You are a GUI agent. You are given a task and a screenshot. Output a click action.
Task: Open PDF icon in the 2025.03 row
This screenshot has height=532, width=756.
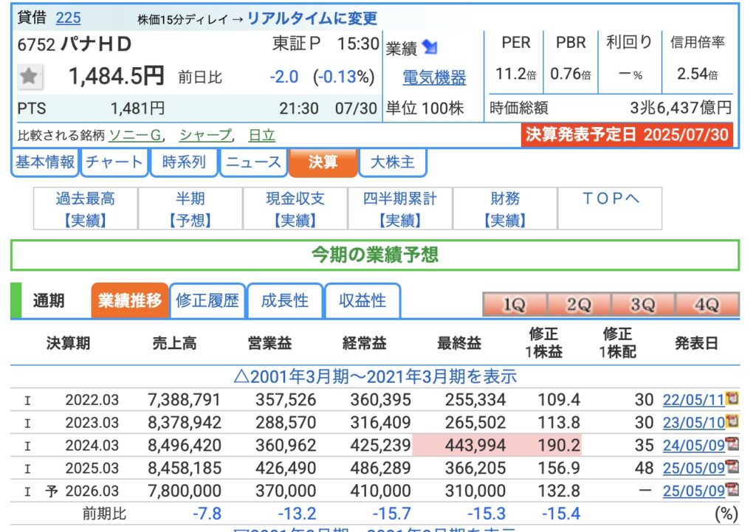[732, 466]
